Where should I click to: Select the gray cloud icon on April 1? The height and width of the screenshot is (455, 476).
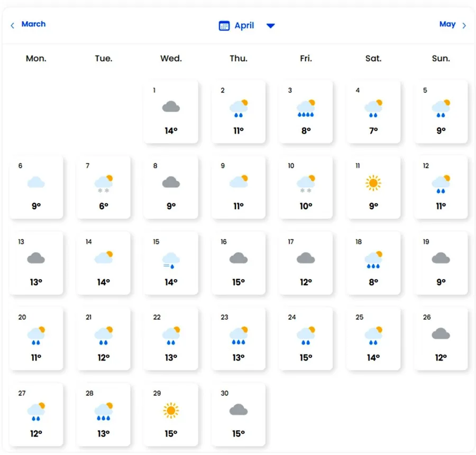click(x=170, y=106)
